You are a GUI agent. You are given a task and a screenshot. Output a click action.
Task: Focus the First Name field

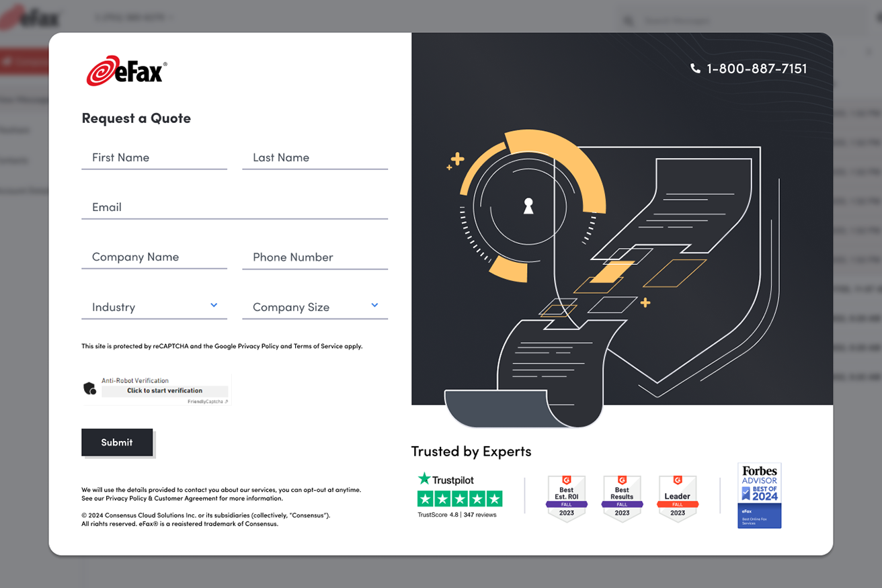click(154, 157)
